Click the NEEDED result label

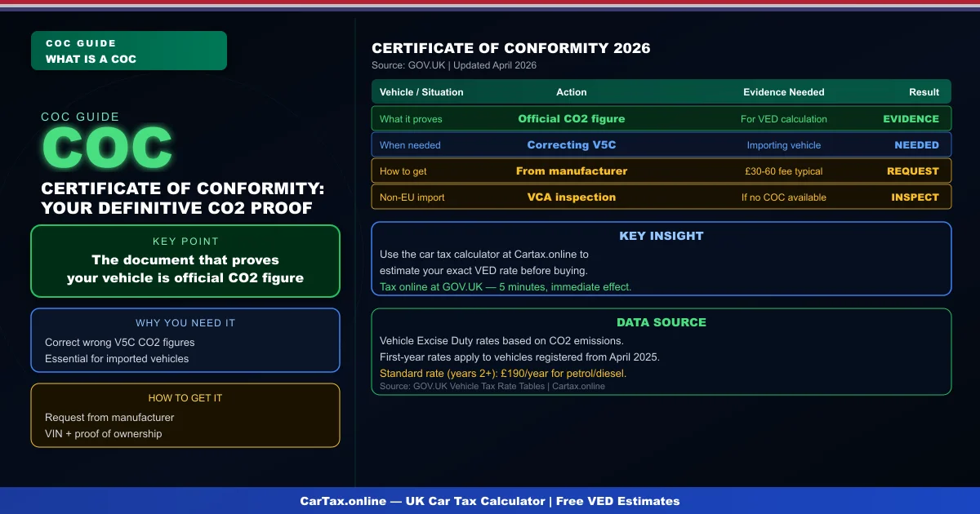point(916,145)
